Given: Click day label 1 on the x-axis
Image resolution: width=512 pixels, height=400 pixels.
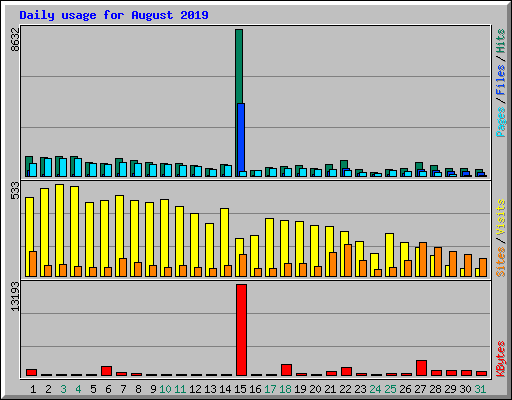Looking at the screenshot, I should point(33,389).
